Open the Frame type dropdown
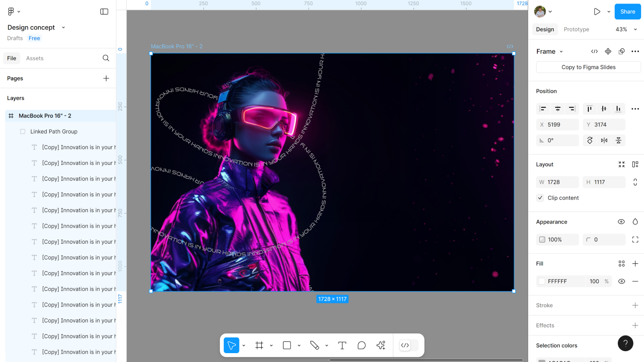644x362 pixels. point(561,51)
